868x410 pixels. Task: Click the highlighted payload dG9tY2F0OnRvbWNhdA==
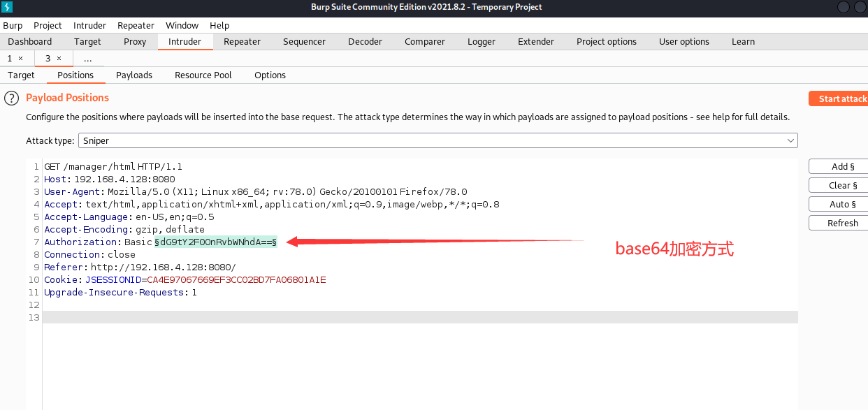(x=216, y=242)
